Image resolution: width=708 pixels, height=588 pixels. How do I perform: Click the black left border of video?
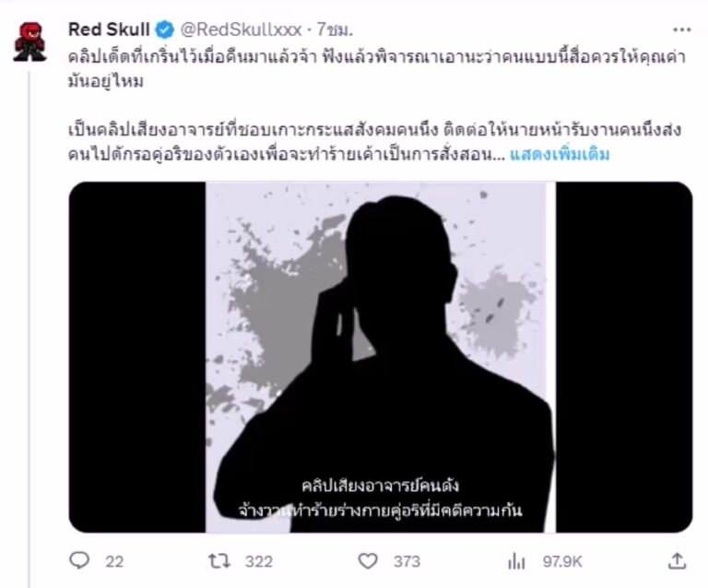coord(137,357)
